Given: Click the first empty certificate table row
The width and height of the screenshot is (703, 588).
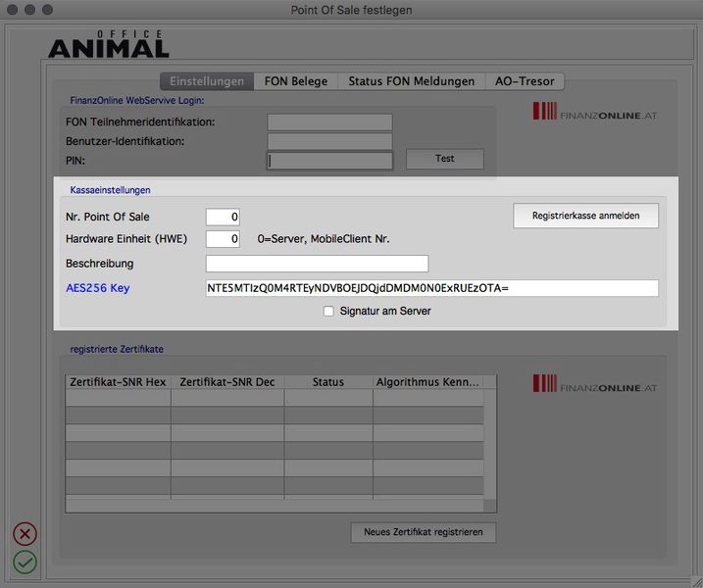Looking at the screenshot, I should (275, 398).
